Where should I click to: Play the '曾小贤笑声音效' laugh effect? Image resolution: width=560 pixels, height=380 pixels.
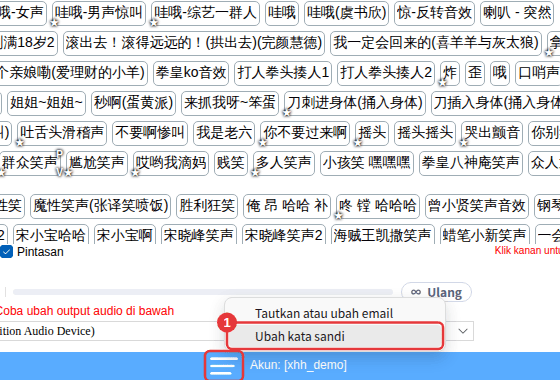(x=477, y=206)
